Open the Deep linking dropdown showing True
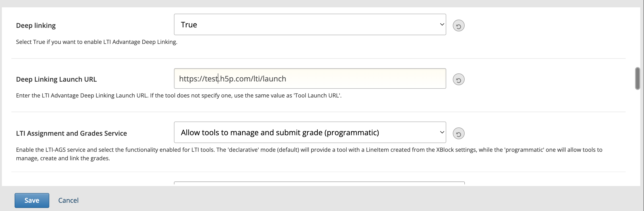The height and width of the screenshot is (211, 644). pyautogui.click(x=310, y=25)
